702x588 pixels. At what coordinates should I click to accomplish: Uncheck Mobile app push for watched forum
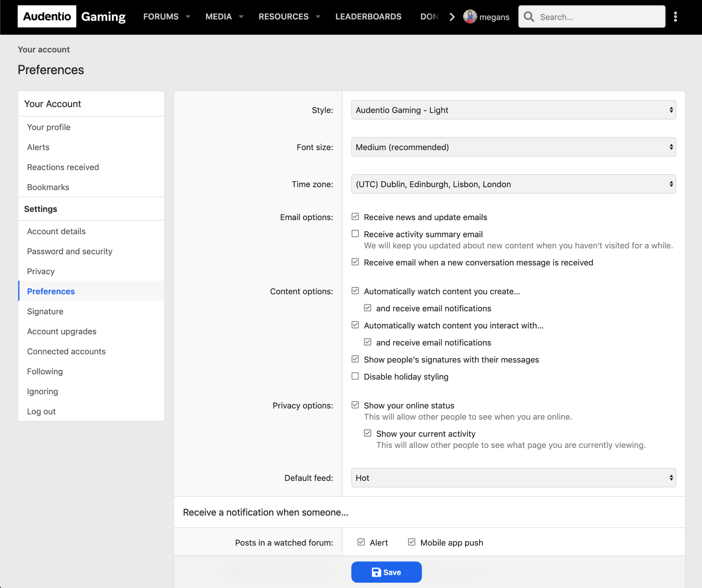coord(412,542)
